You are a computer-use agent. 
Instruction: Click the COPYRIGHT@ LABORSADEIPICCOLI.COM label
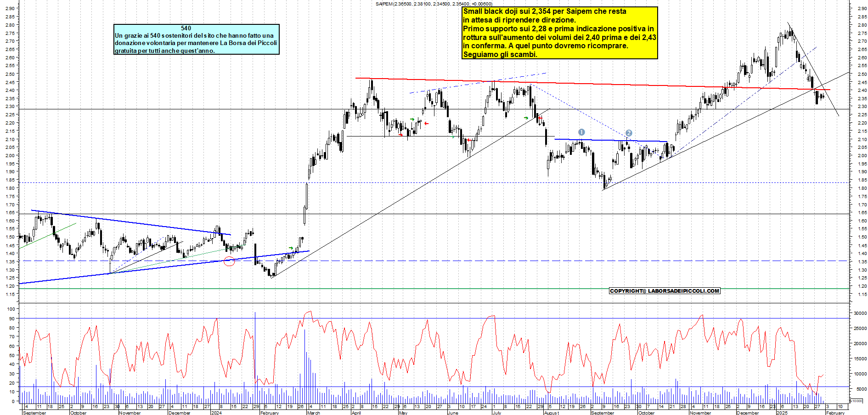(665, 291)
